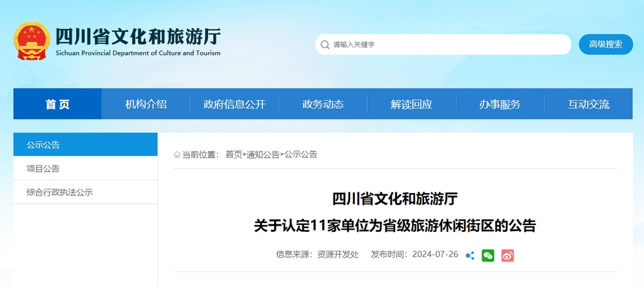Click 通知公告 breadcrumb link
The width and height of the screenshot is (644, 286).
pyautogui.click(x=263, y=155)
